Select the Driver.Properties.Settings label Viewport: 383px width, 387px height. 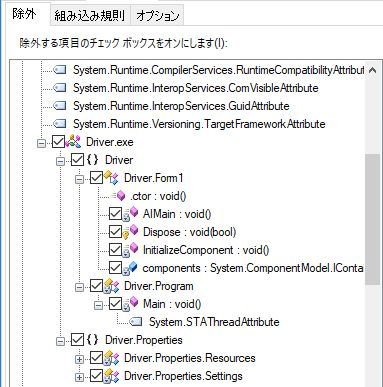coord(183,376)
